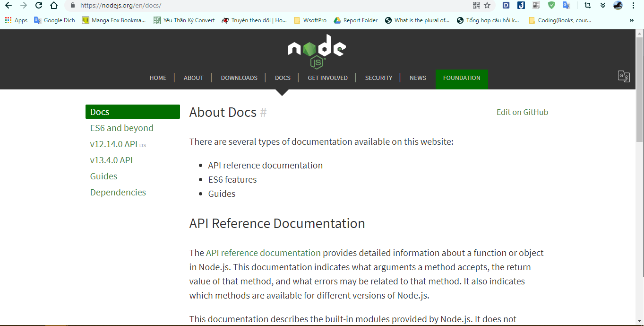The height and width of the screenshot is (326, 644).
Task: Expand hidden extensions with the double chevron
Action: tap(602, 5)
